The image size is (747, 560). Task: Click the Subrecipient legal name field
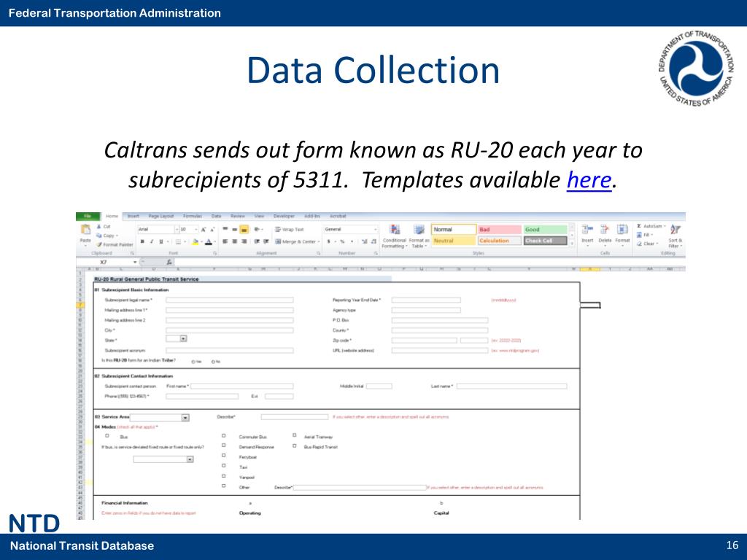[x=230, y=300]
